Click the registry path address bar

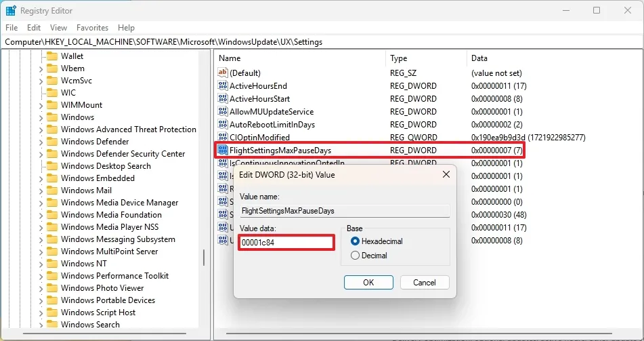pyautogui.click(x=322, y=42)
